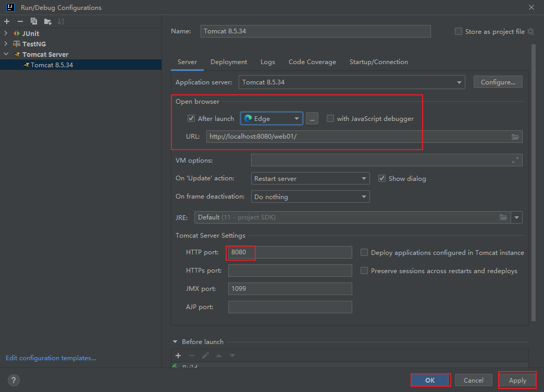Open On 'Update' action dropdown

(x=310, y=178)
